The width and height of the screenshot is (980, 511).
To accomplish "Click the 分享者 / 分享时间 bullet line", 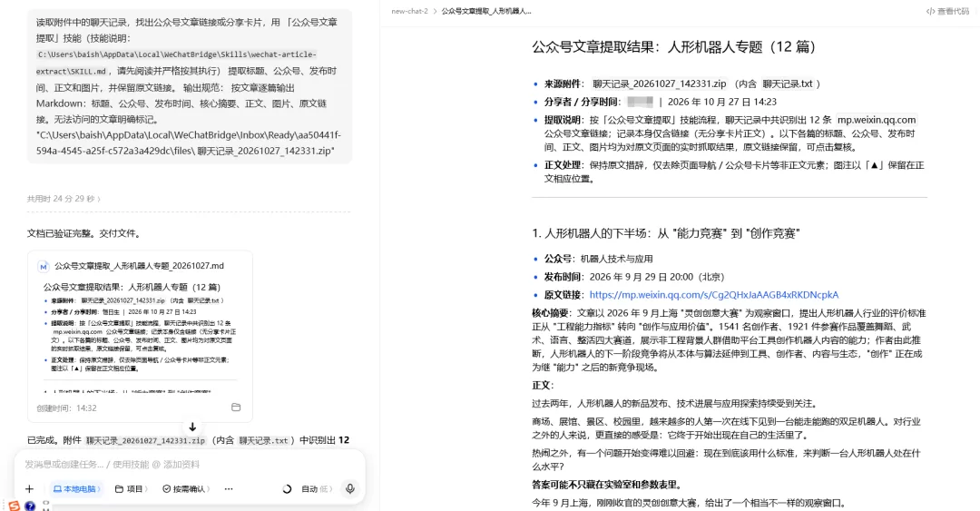I will (x=660, y=102).
